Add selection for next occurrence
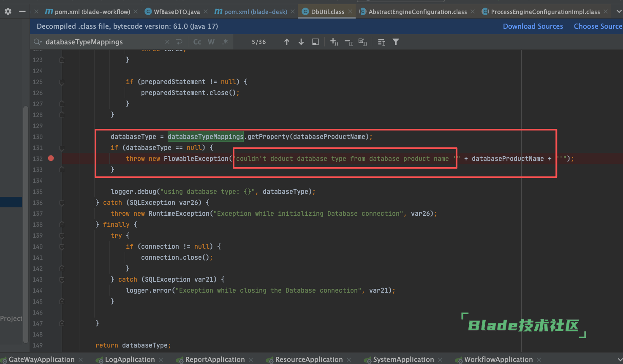This screenshot has width=623, height=364. pyautogui.click(x=335, y=42)
